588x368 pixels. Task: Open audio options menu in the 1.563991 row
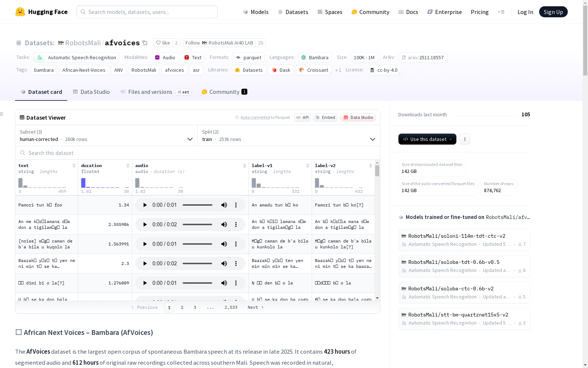[x=236, y=244]
